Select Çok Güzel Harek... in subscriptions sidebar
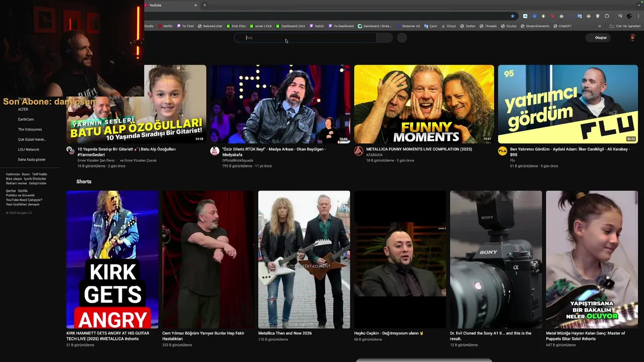The height and width of the screenshot is (362, 644). 32,139
